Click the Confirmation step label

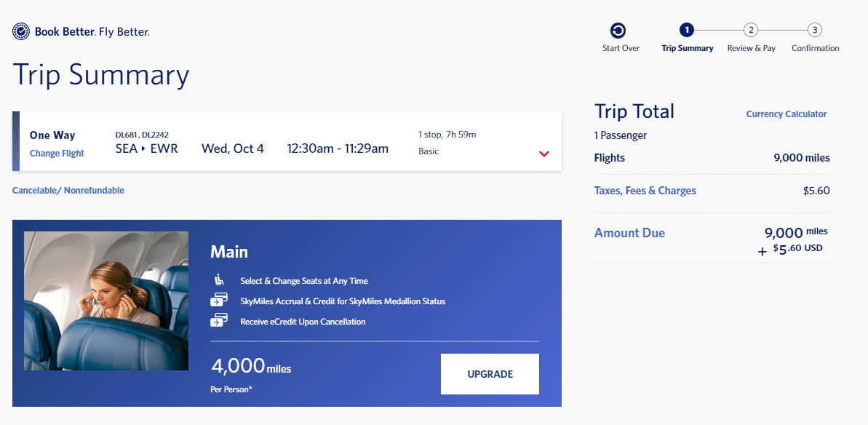coord(815,48)
